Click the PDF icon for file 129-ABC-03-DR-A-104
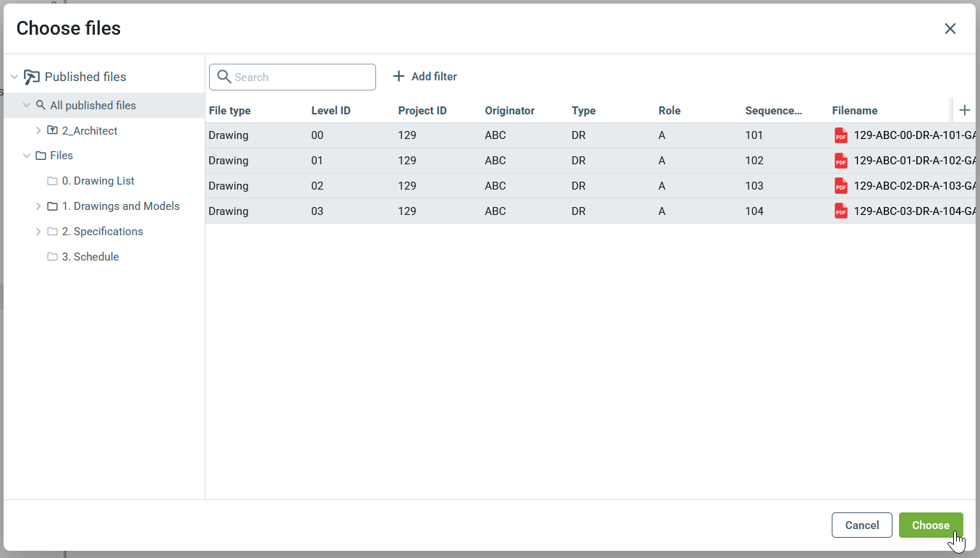Image resolution: width=980 pixels, height=558 pixels. point(840,211)
